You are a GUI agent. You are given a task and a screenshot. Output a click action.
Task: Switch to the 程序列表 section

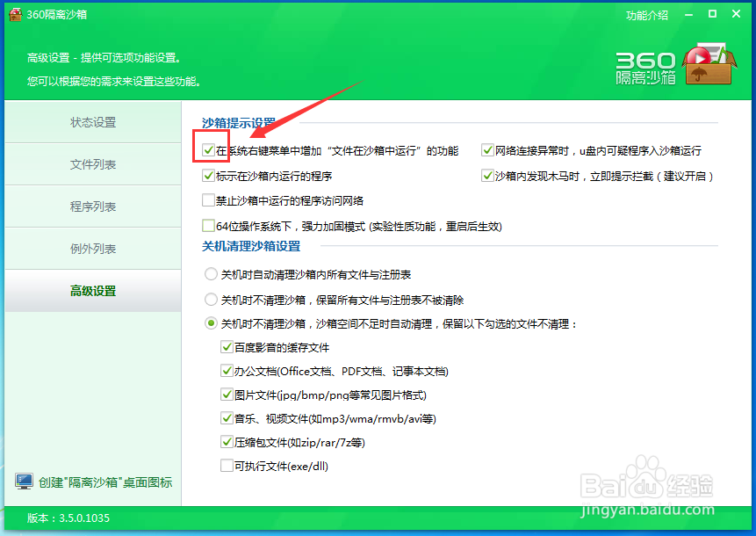[x=92, y=206]
